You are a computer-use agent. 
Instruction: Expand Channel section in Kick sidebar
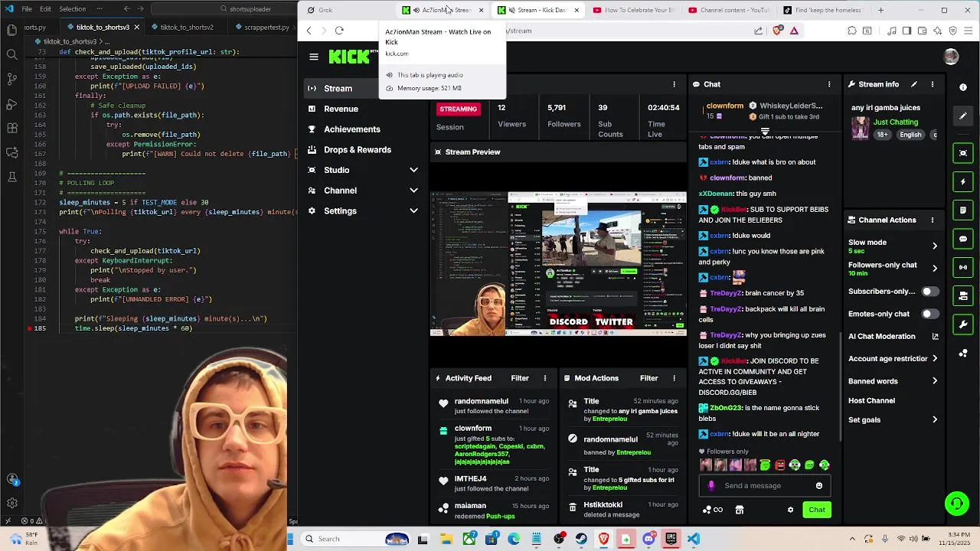413,191
